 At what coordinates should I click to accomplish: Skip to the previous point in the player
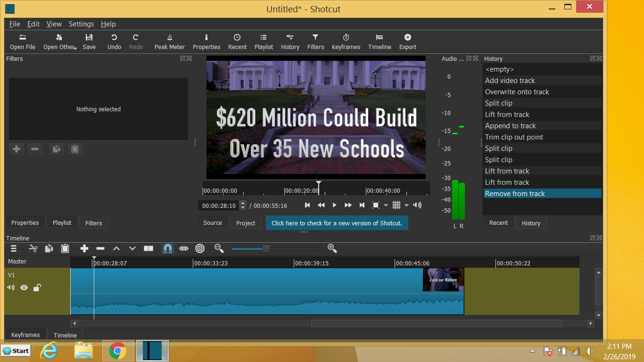pyautogui.click(x=307, y=205)
